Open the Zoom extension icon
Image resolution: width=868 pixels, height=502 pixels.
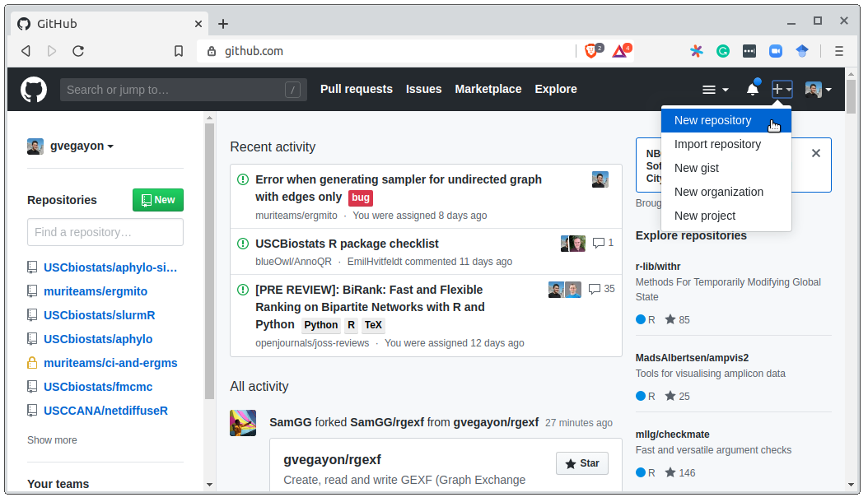point(776,51)
